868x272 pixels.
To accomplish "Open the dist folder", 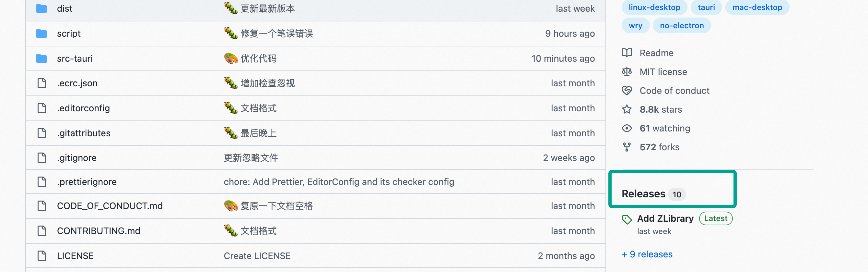I will [x=65, y=8].
